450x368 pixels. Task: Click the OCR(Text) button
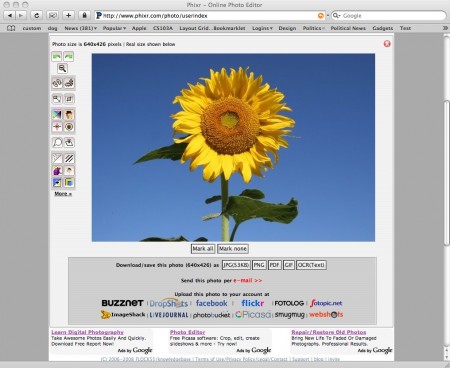311,265
